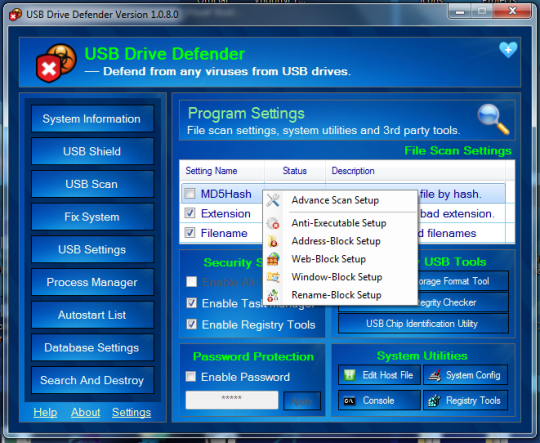Click the System Config icon

point(435,375)
